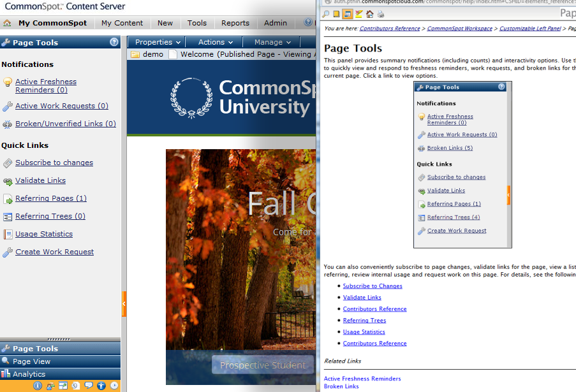Click Validate Links in left Quick Links panel
576x392 pixels.
click(40, 180)
